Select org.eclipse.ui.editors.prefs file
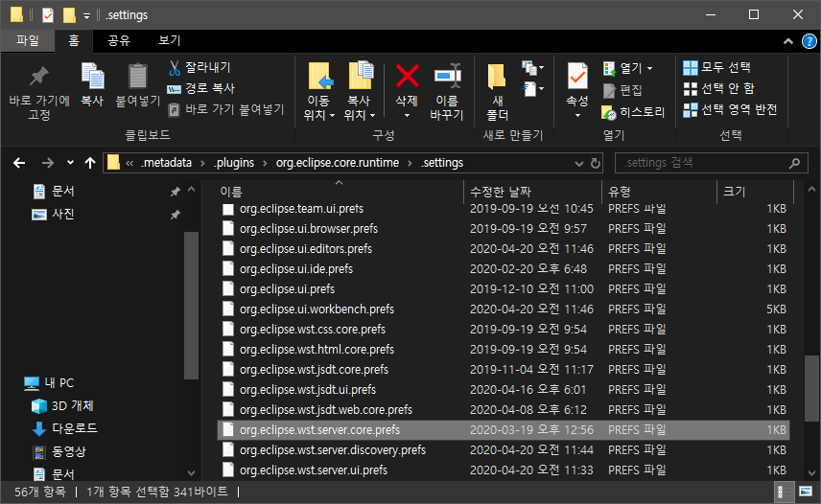The height and width of the screenshot is (504, 821). [x=504, y=249]
